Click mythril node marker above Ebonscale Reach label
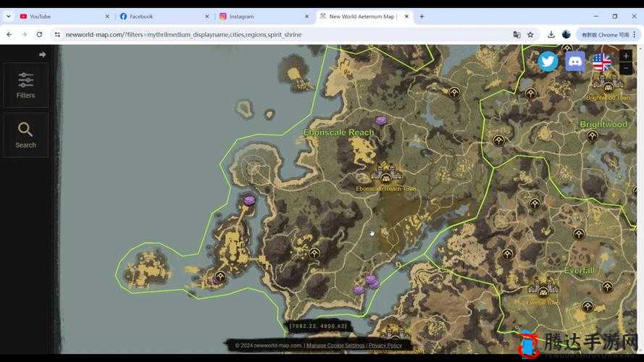 click(x=381, y=120)
